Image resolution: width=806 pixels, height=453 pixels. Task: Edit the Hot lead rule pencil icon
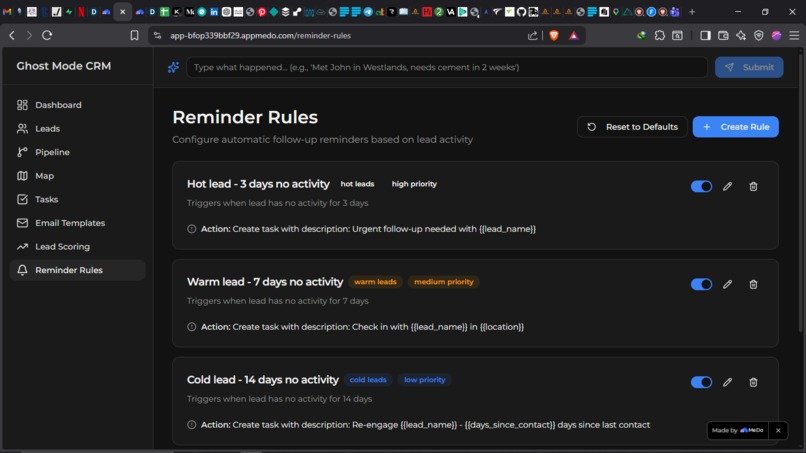click(727, 187)
